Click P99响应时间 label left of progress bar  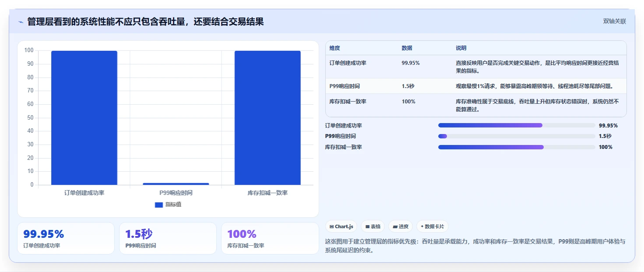340,136
